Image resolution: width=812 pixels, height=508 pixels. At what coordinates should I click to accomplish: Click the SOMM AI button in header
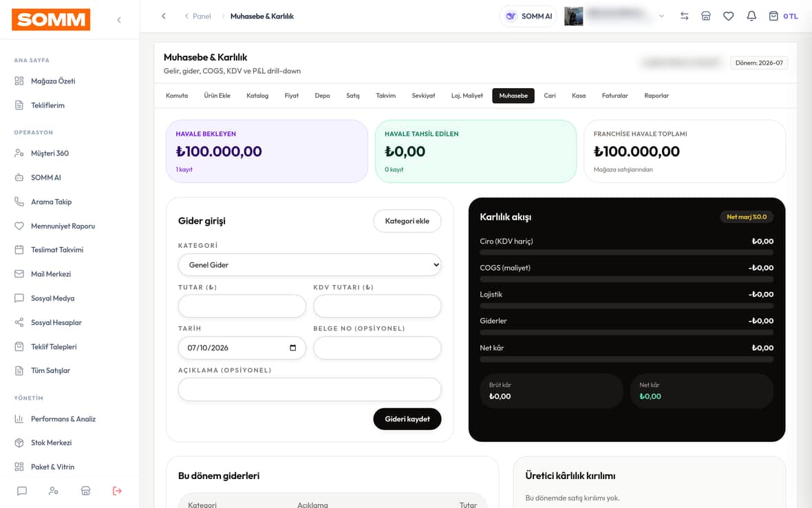(x=528, y=16)
